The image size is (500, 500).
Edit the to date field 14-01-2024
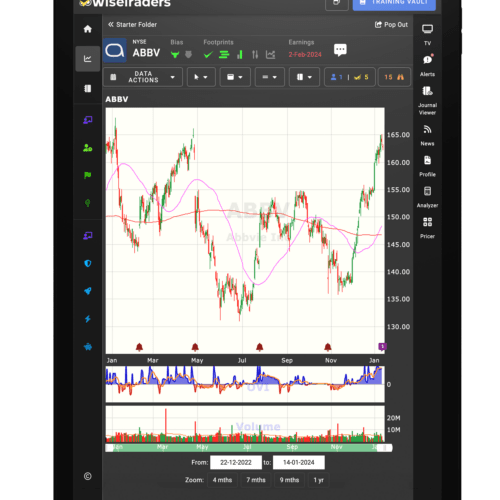tap(299, 462)
